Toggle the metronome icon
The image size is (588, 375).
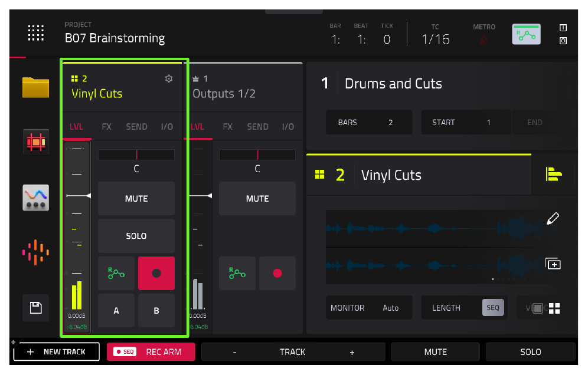click(484, 39)
